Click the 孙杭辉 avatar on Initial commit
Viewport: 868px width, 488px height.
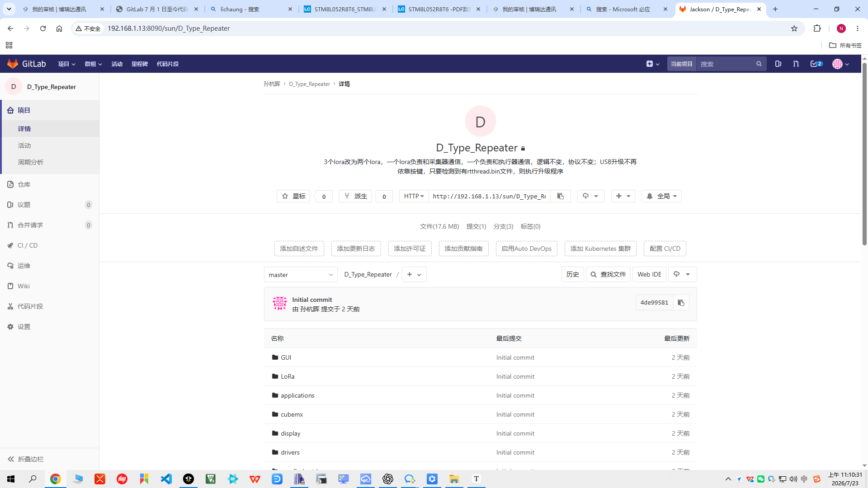280,303
